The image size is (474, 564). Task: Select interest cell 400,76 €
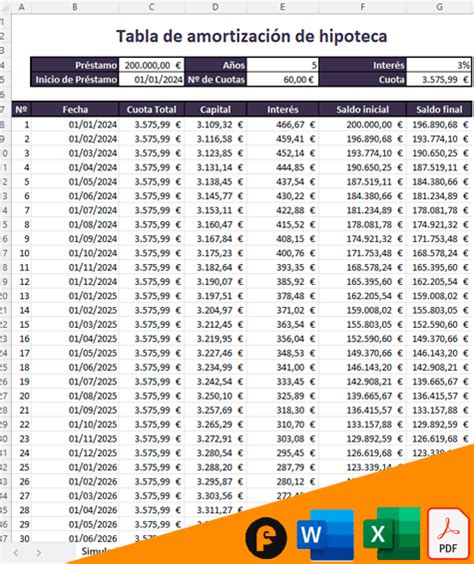point(283,253)
